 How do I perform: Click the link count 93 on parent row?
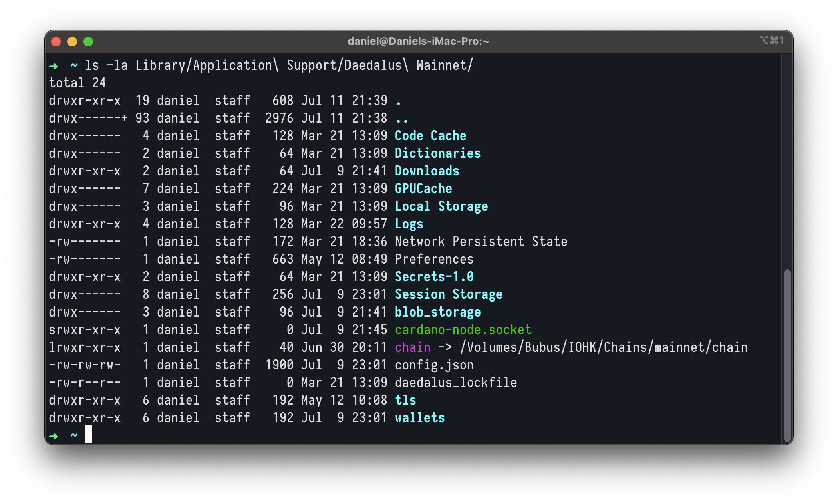coord(142,118)
